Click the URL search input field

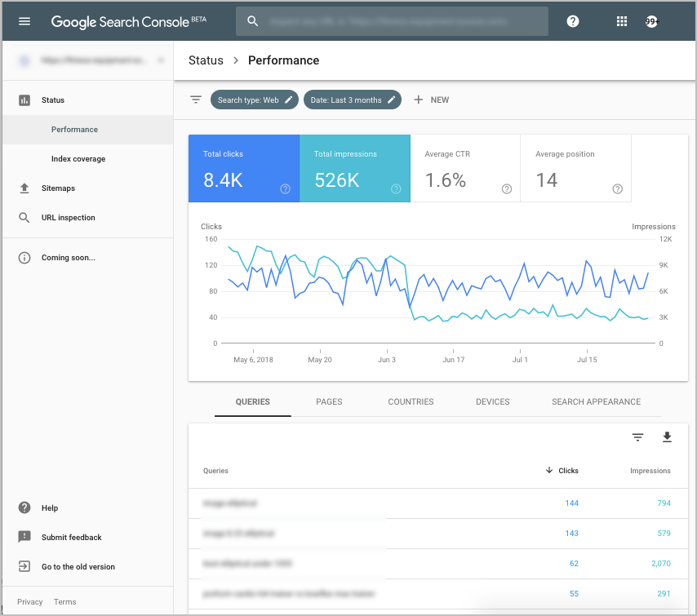392,21
